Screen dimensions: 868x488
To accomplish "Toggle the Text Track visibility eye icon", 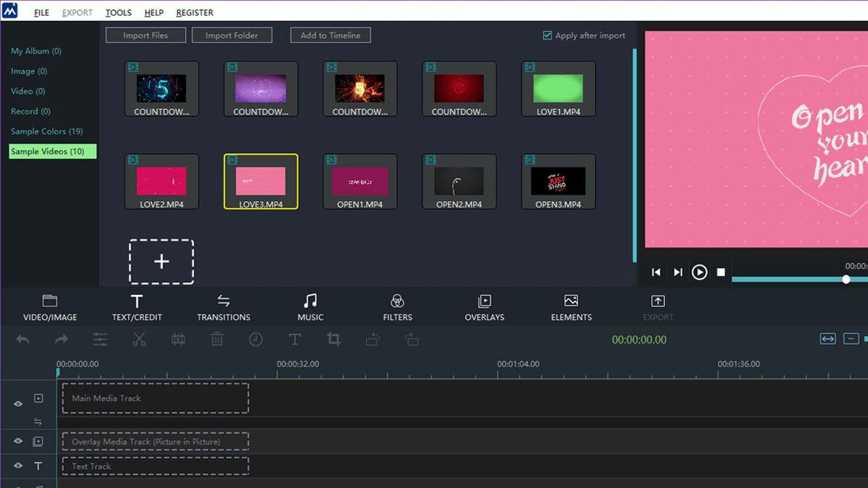I will tap(17, 466).
